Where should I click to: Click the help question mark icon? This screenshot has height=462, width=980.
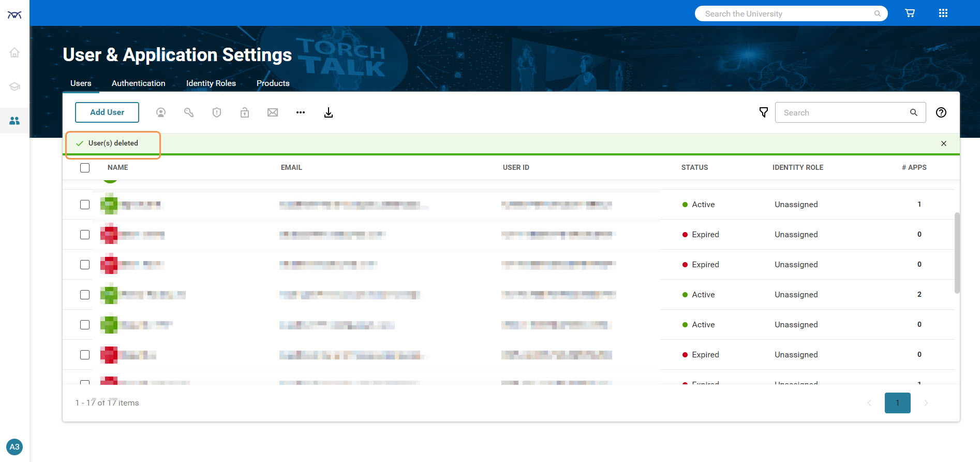[x=941, y=112]
